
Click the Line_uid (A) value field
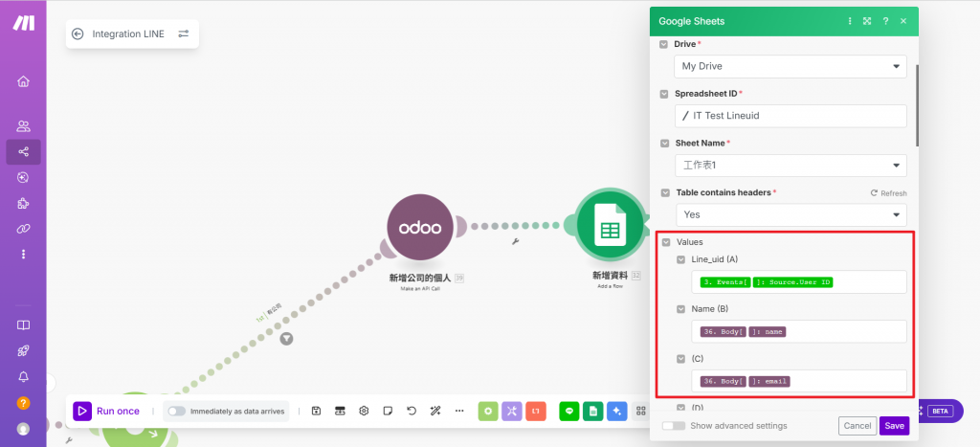799,282
